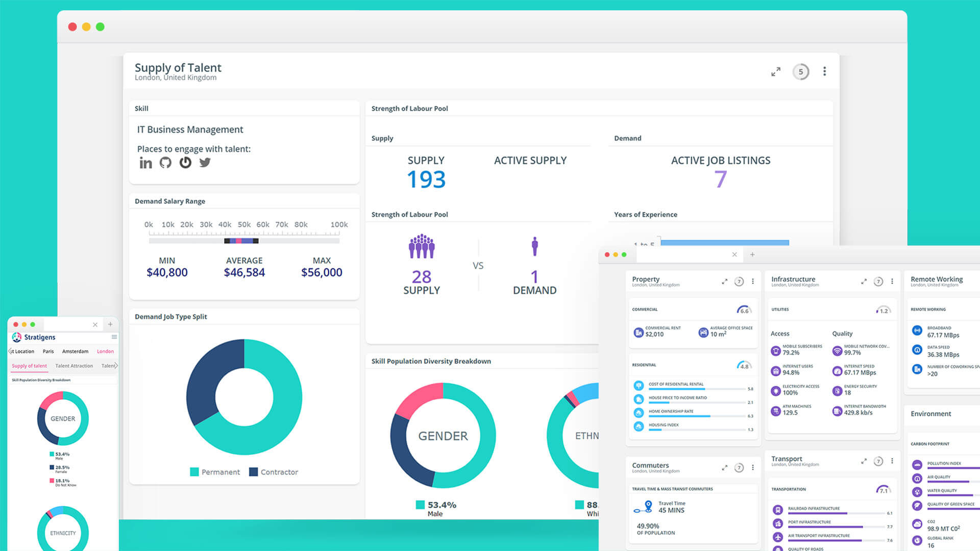Click the GENDER donut chart in main panel
This screenshot has height=551, width=980.
point(443,436)
